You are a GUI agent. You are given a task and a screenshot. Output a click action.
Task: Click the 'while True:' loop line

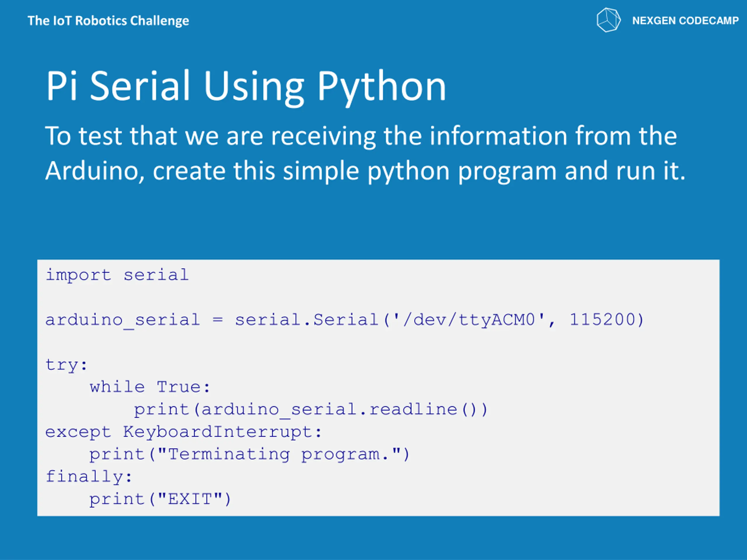(150, 387)
